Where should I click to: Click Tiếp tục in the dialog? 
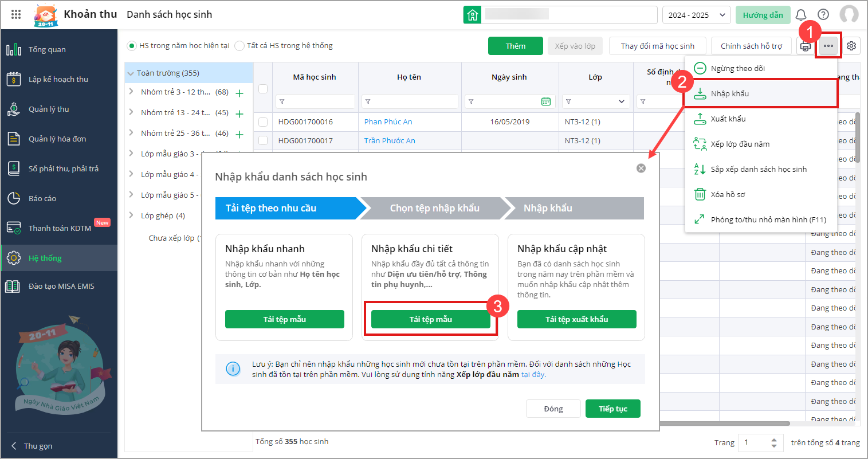613,409
